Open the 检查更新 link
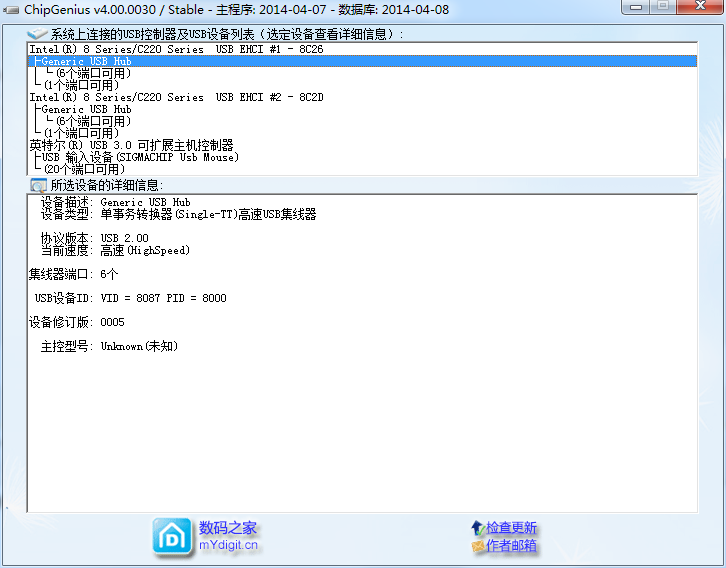726x568 pixels. click(x=511, y=527)
